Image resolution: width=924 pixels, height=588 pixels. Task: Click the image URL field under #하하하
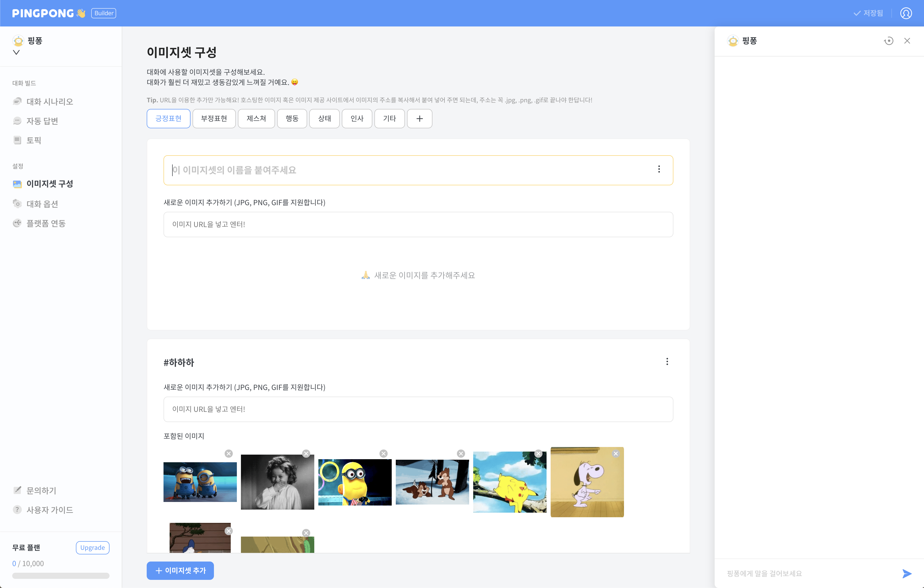click(x=418, y=409)
